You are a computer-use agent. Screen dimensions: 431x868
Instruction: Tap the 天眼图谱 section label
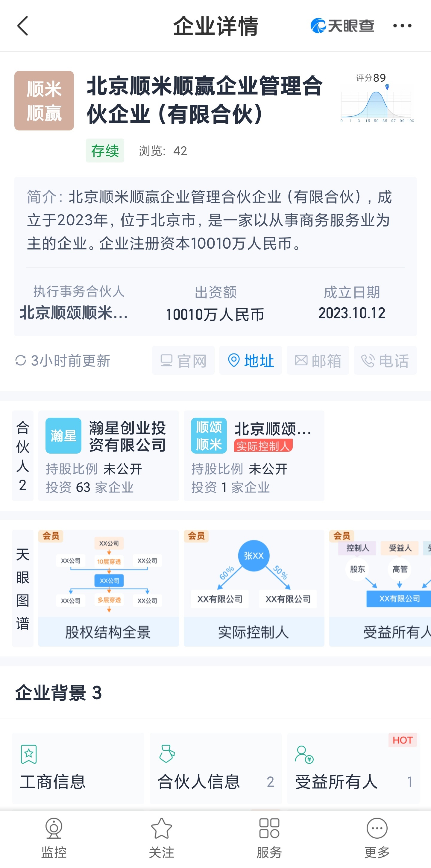click(x=22, y=588)
